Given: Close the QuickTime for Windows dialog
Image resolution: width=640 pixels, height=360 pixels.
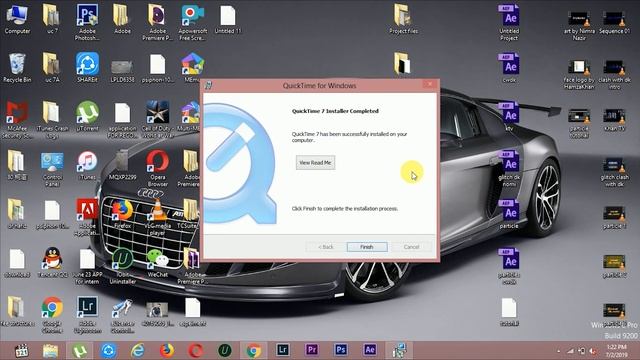Looking at the screenshot, I should pyautogui.click(x=429, y=84).
